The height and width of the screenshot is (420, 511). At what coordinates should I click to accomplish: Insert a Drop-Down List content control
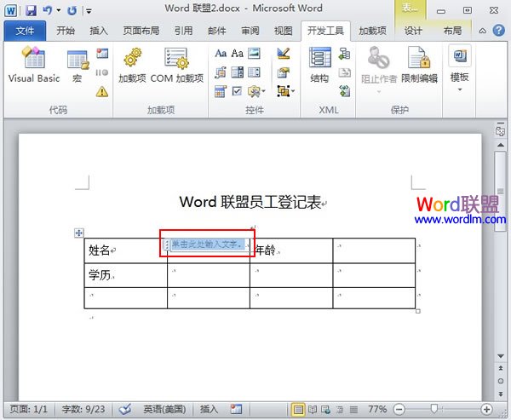pyautogui.click(x=254, y=72)
